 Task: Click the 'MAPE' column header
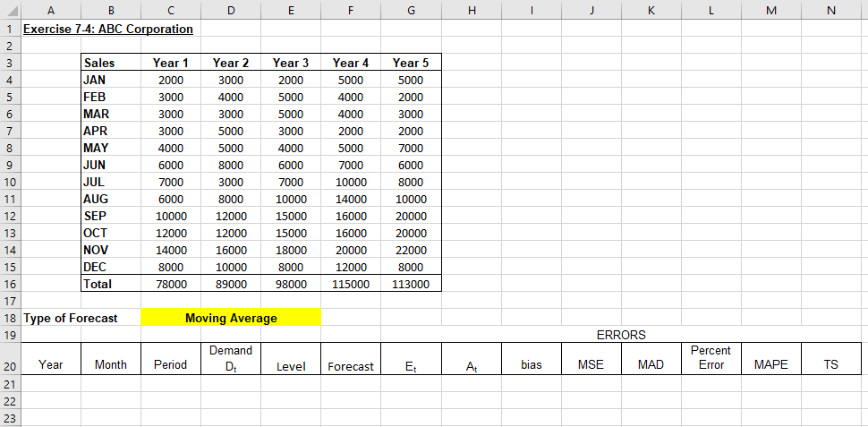pos(771,359)
